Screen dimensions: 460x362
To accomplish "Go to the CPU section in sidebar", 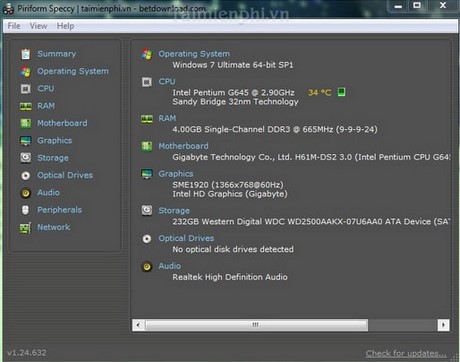I will point(46,89).
